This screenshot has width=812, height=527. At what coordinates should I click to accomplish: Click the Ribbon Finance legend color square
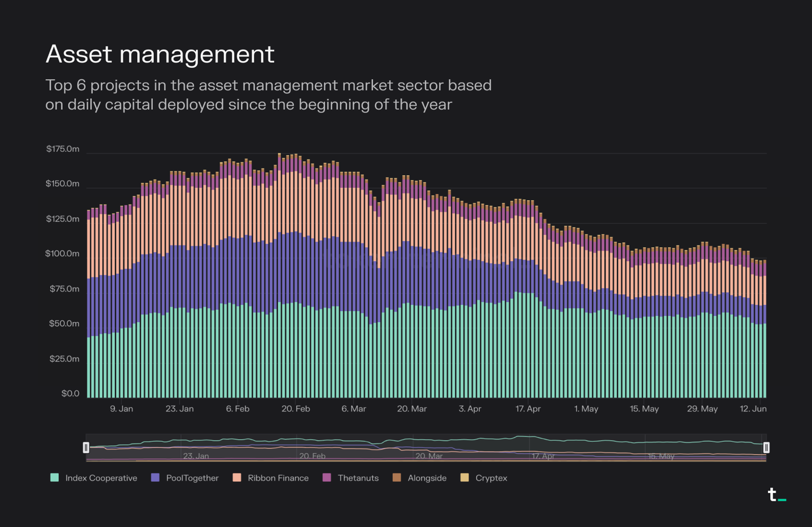(237, 478)
